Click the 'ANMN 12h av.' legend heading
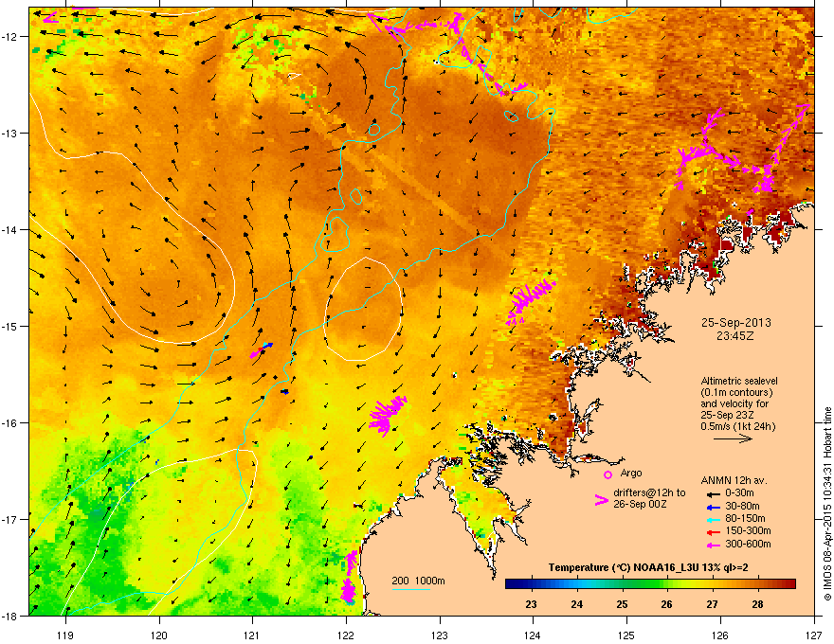This screenshot has height=644, width=834. [734, 480]
